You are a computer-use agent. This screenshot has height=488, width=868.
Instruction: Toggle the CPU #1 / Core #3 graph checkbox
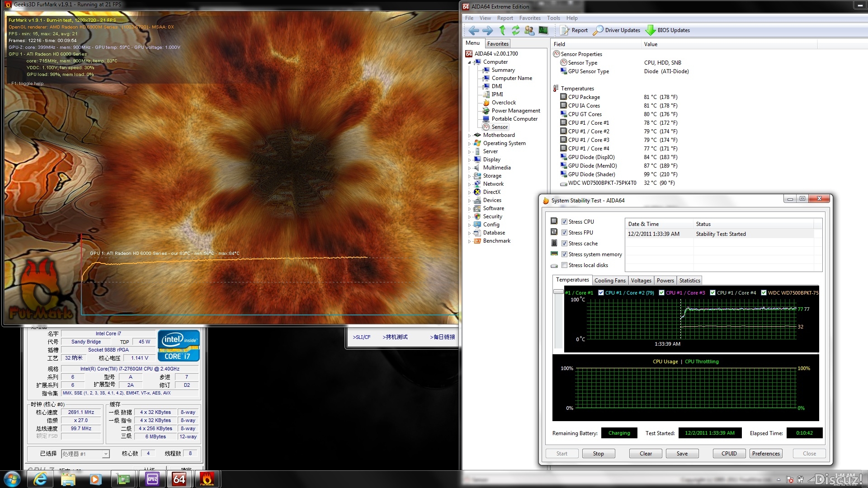pos(661,293)
